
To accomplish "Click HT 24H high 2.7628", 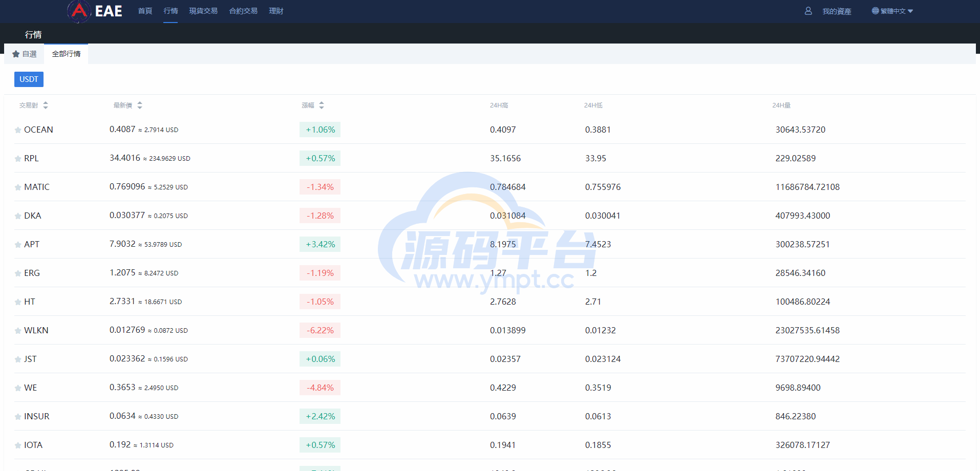I will (x=503, y=302).
